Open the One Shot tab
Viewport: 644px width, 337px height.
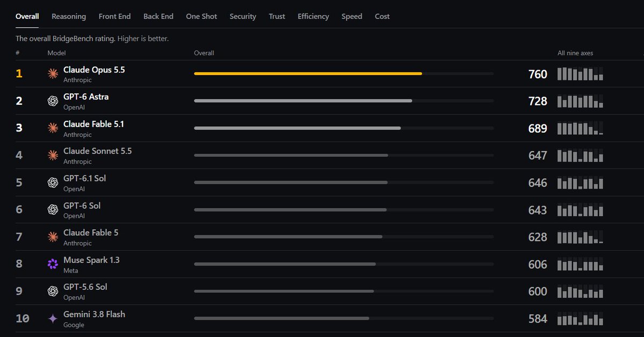tap(202, 16)
